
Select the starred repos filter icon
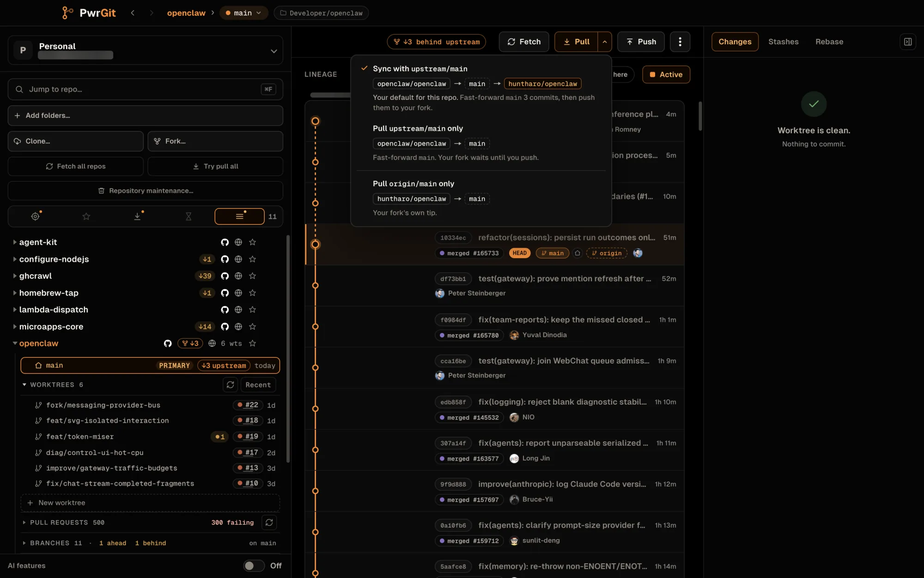[86, 216]
